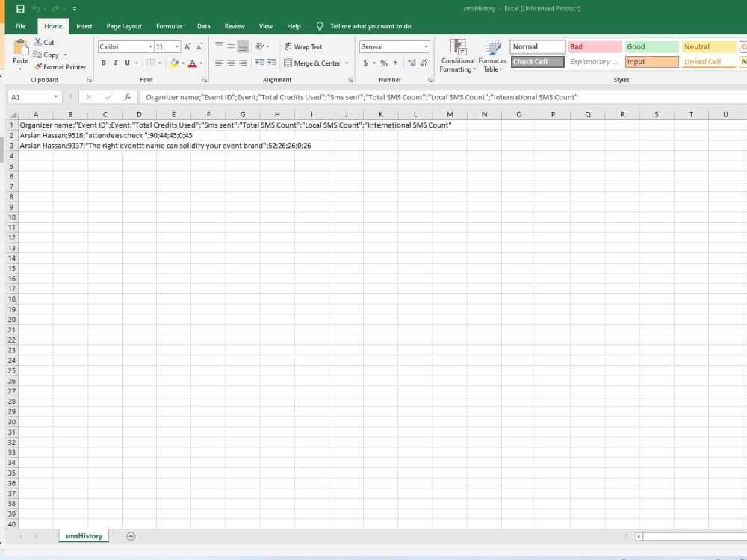Click Decrease Indent icon
This screenshot has width=747, height=560.
pyautogui.click(x=260, y=63)
